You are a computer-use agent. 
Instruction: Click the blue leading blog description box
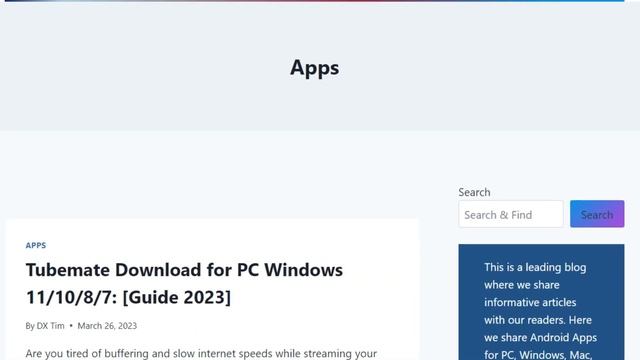click(541, 302)
